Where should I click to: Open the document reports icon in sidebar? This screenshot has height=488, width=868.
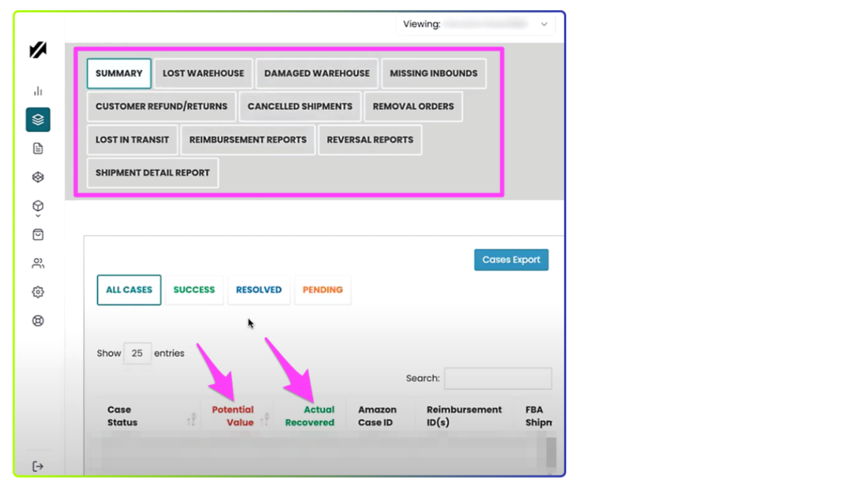pyautogui.click(x=38, y=148)
